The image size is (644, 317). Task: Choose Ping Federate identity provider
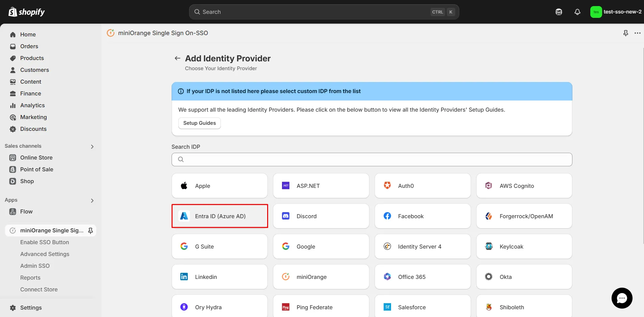pos(321,306)
